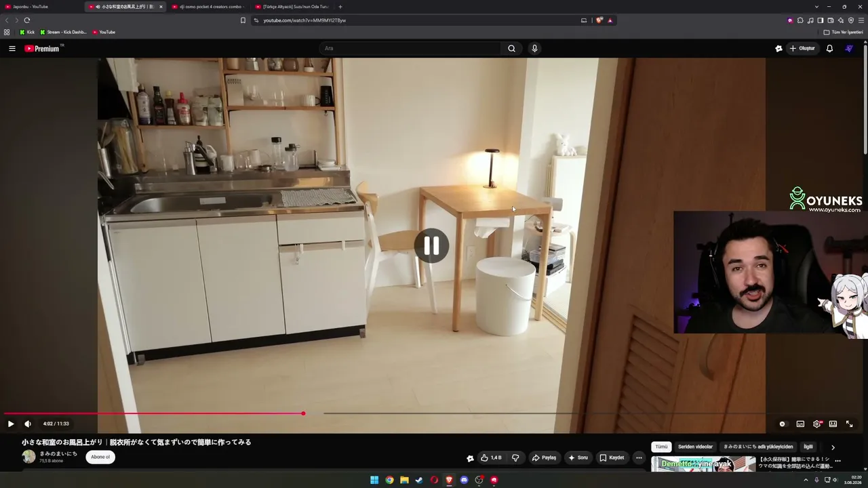The image size is (868, 488).
Task: Subscribe with the Abone ol button
Action: [100, 457]
